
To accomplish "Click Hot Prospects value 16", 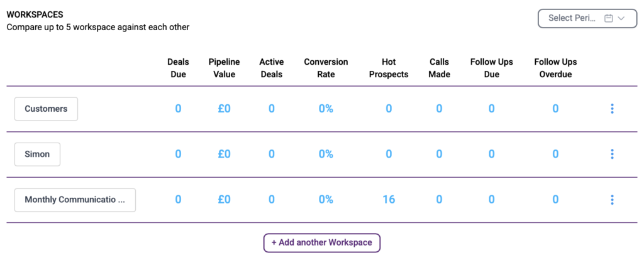I will point(389,200).
